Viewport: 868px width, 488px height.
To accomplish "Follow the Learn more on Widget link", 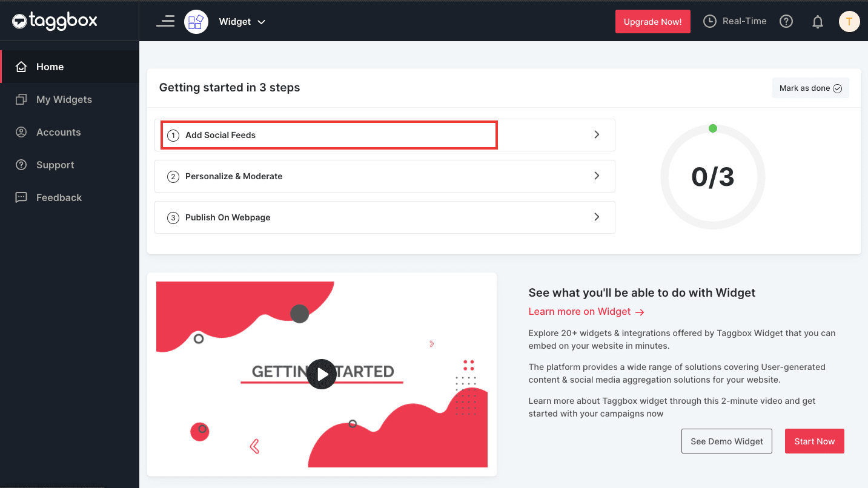I will 586,311.
